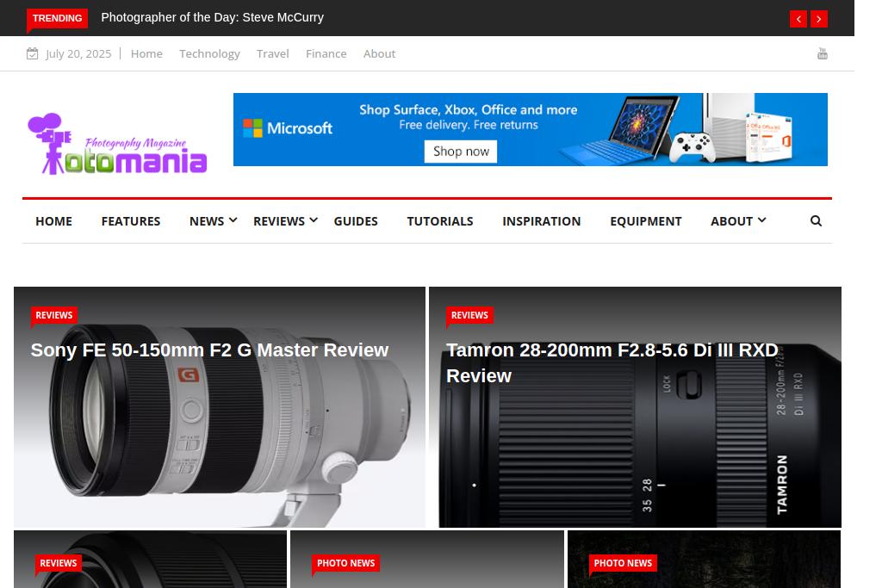Open HOME in main navigation

click(54, 221)
